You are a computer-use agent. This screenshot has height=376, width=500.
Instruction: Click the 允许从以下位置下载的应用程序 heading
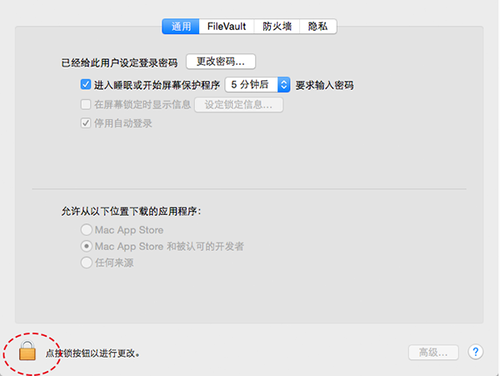pyautogui.click(x=131, y=211)
